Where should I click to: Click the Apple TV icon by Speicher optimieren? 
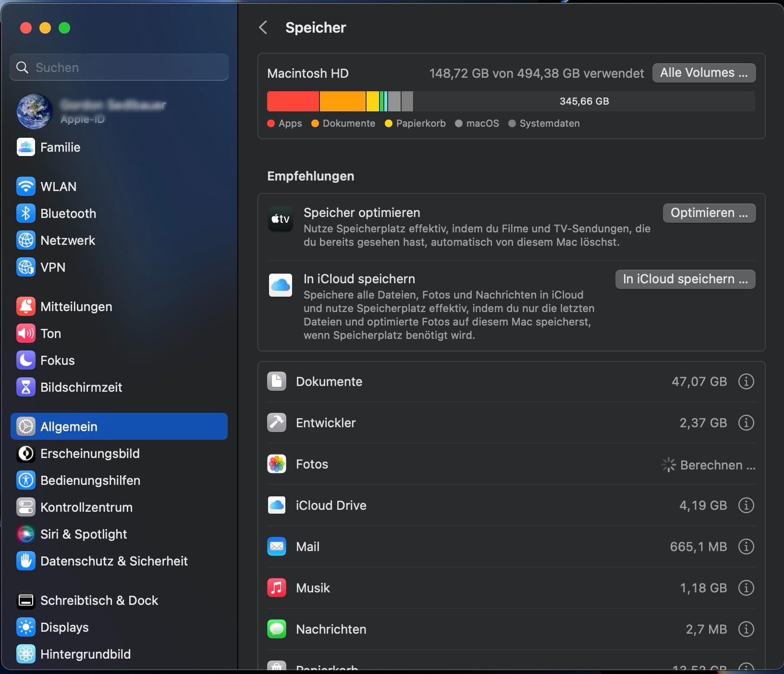pyautogui.click(x=281, y=219)
